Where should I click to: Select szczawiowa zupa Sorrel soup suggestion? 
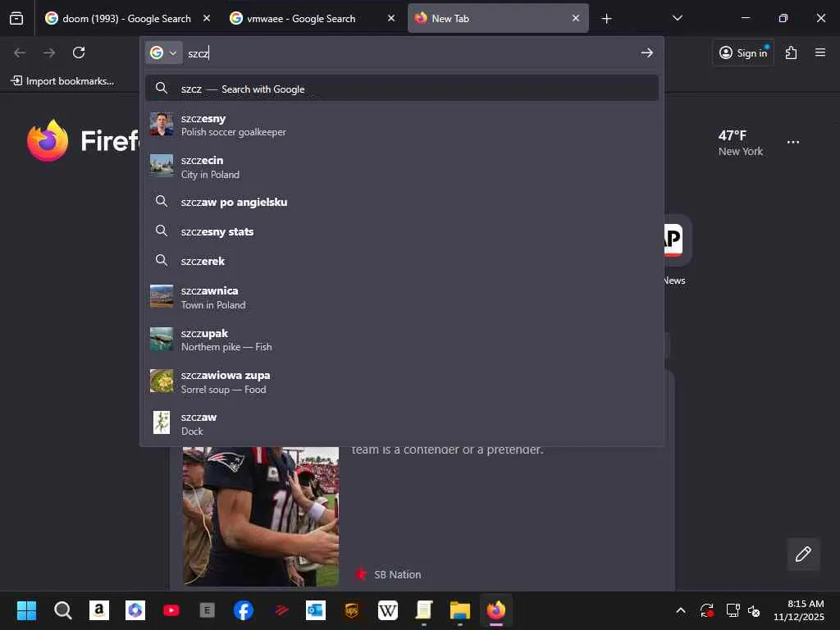(x=402, y=382)
